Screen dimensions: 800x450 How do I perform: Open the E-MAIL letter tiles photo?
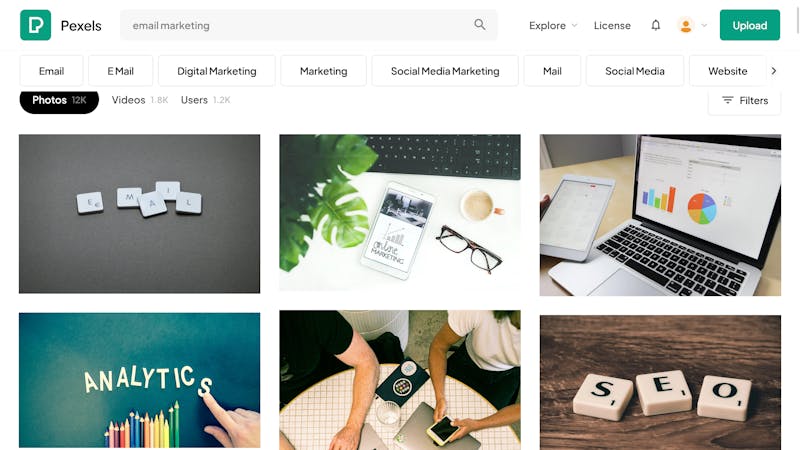click(x=139, y=214)
